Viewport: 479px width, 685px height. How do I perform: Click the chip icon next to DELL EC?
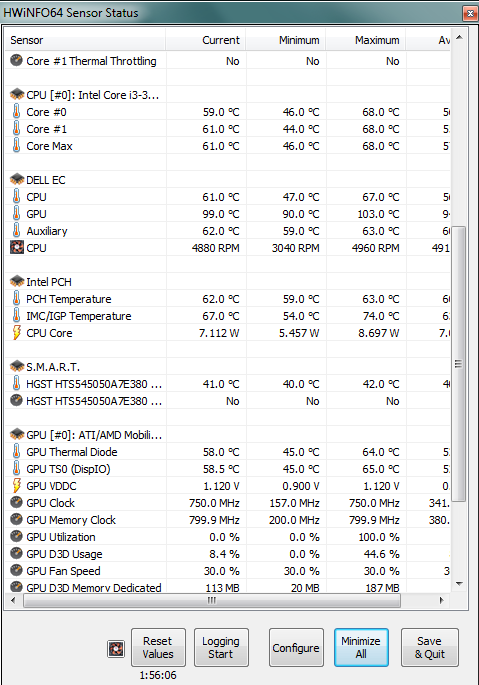17,179
